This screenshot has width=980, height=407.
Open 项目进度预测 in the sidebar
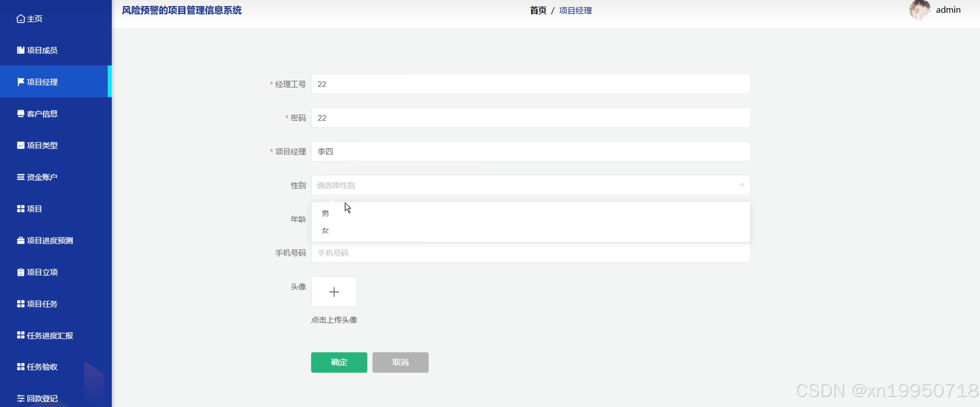pyautogui.click(x=56, y=240)
